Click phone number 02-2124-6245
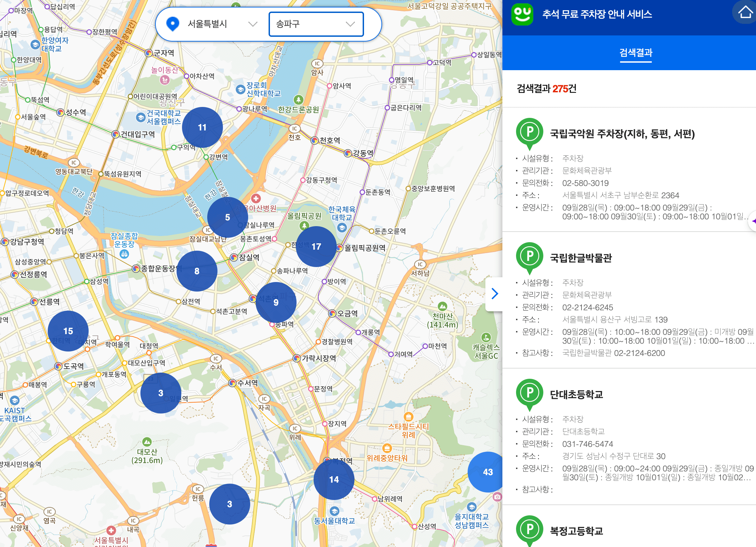The height and width of the screenshot is (547, 756). [x=588, y=308]
